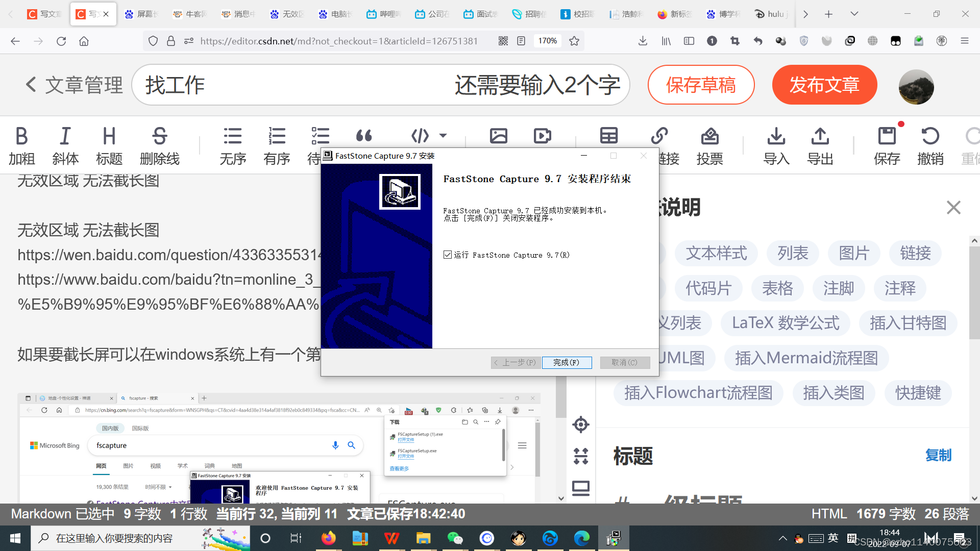Insert image using the picture icon
Screen dimensions: 980x551
coord(498,136)
